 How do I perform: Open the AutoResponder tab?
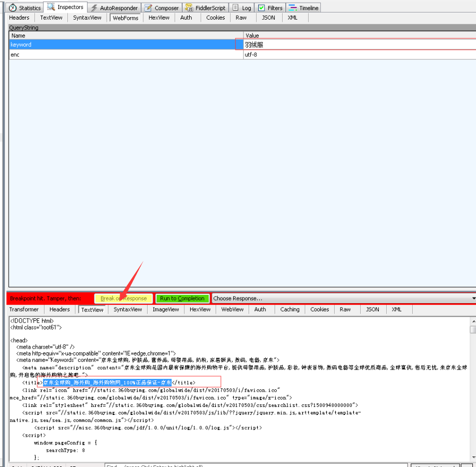click(x=114, y=8)
